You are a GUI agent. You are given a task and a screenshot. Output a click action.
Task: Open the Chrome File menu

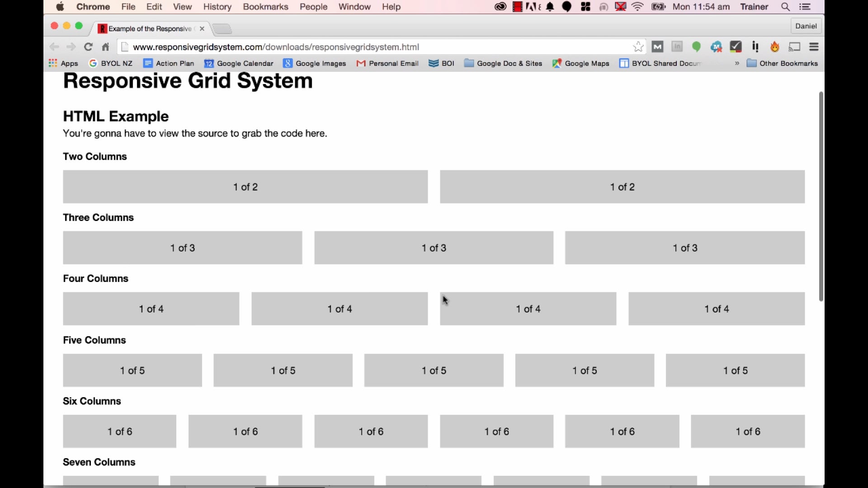coord(129,7)
